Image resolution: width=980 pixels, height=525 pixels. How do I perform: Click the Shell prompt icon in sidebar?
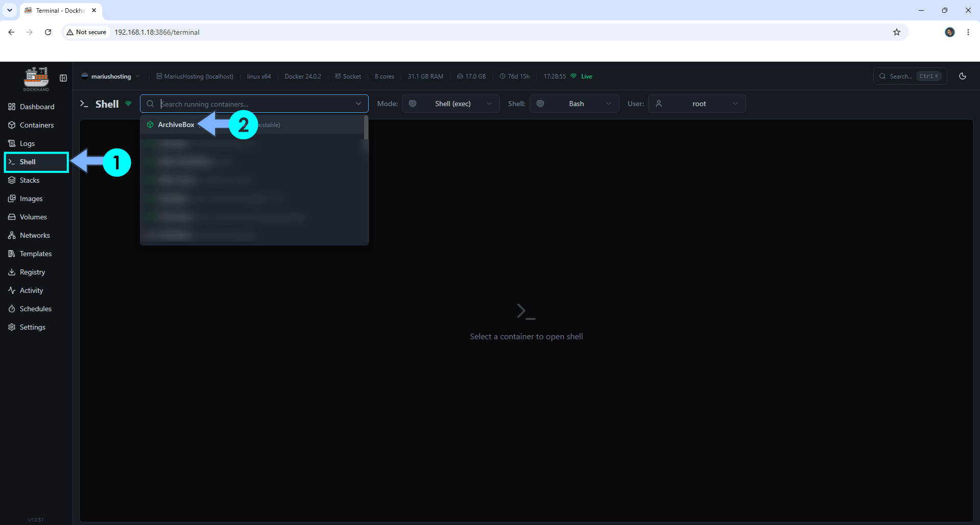[x=12, y=162]
